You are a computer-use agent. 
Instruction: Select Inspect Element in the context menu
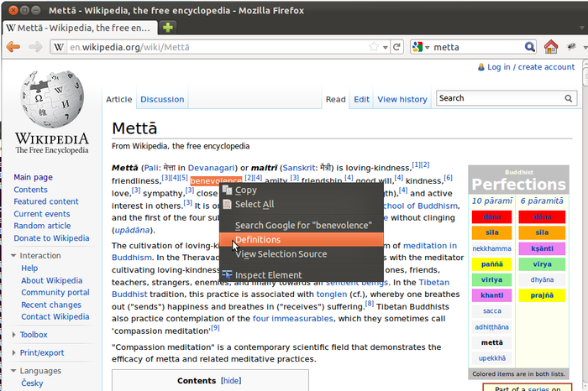coord(268,275)
